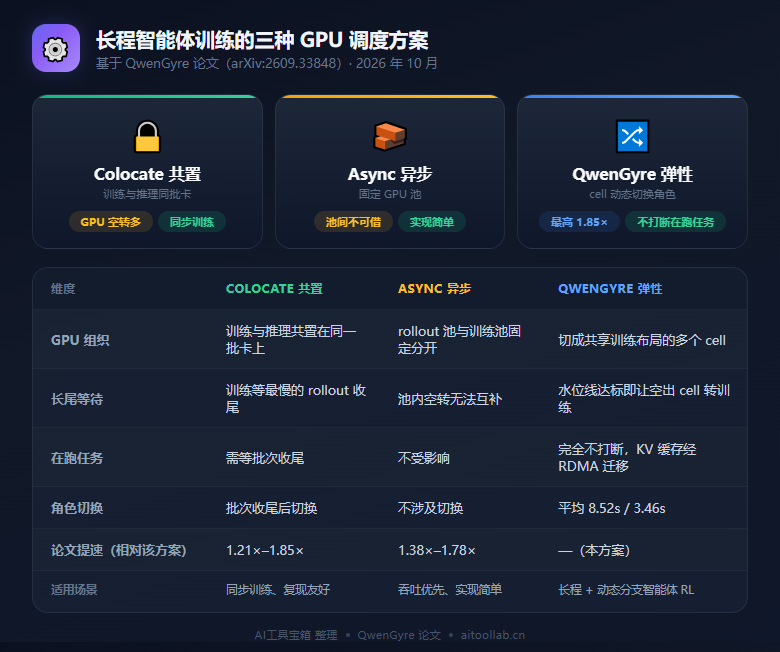Click the cell "吞吐优先、实现简单"
This screenshot has width=780, height=652.
point(450,590)
